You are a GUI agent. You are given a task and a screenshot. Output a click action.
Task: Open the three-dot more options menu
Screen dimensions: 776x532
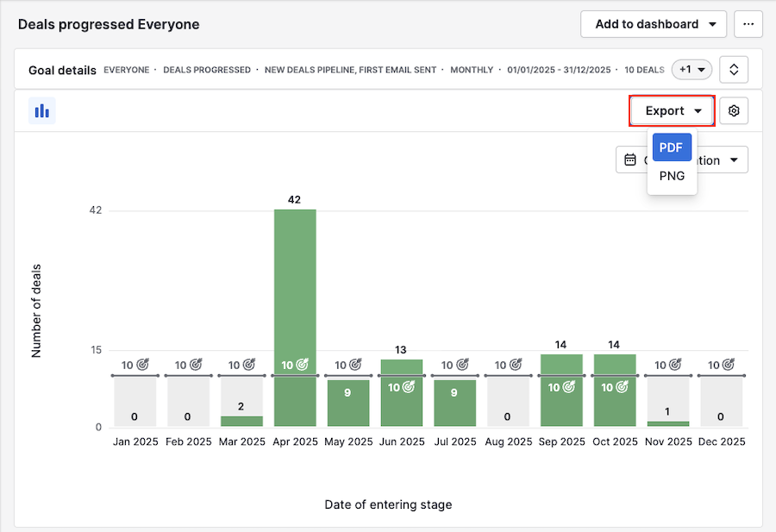tap(748, 24)
